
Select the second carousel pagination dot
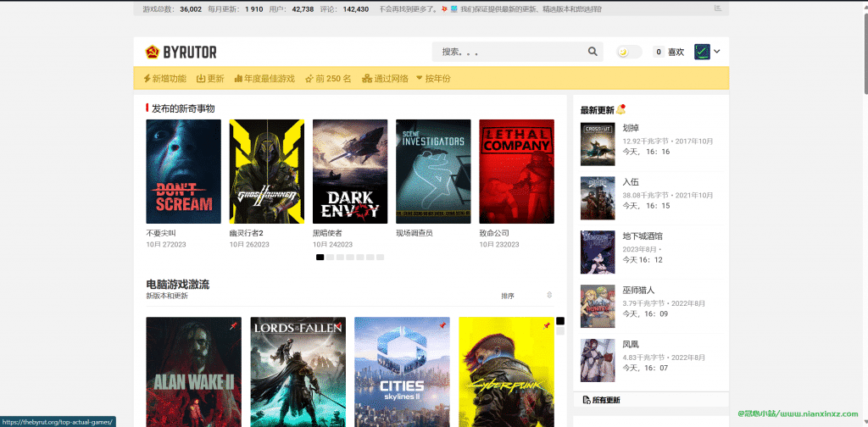pos(330,258)
